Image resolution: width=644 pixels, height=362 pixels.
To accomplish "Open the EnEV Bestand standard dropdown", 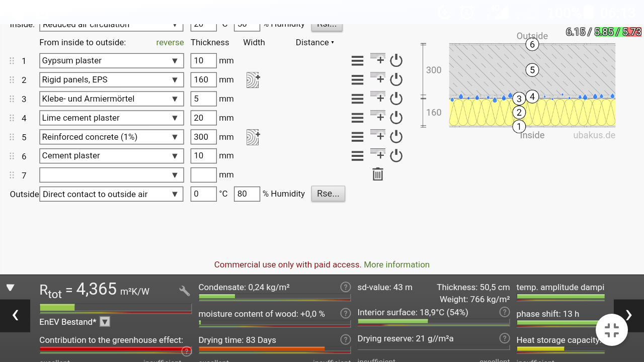I will tap(105, 322).
